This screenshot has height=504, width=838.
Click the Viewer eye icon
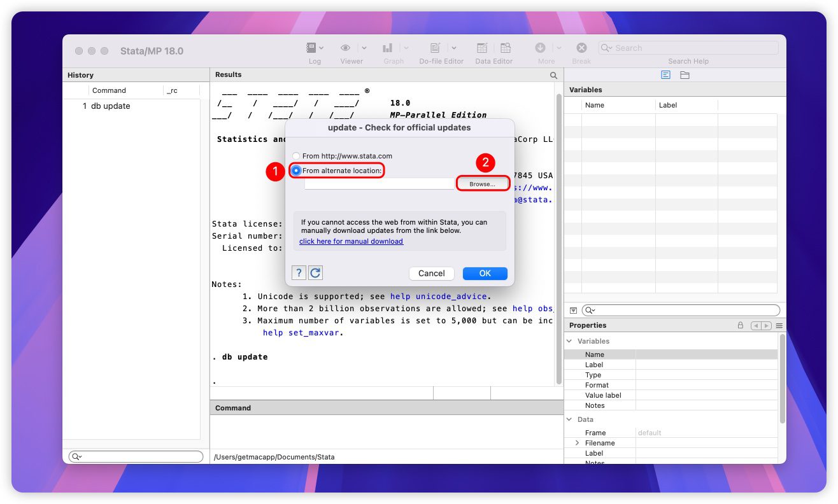tap(346, 48)
